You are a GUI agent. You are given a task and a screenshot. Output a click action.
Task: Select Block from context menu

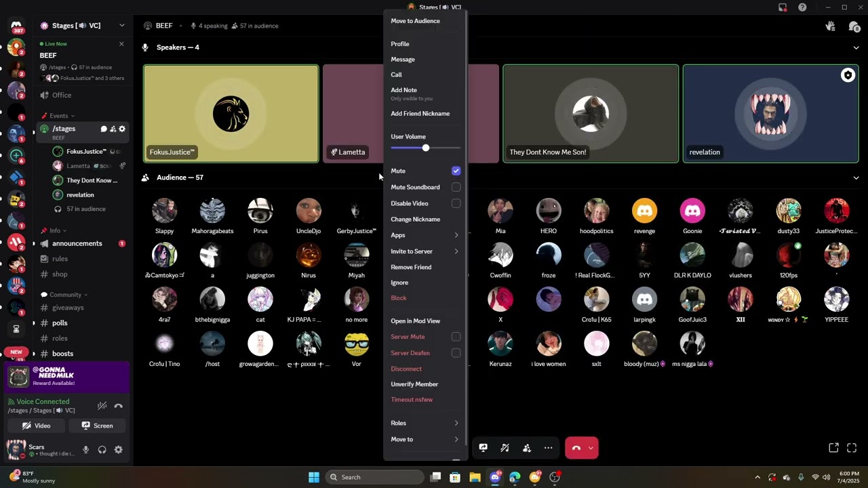click(399, 298)
